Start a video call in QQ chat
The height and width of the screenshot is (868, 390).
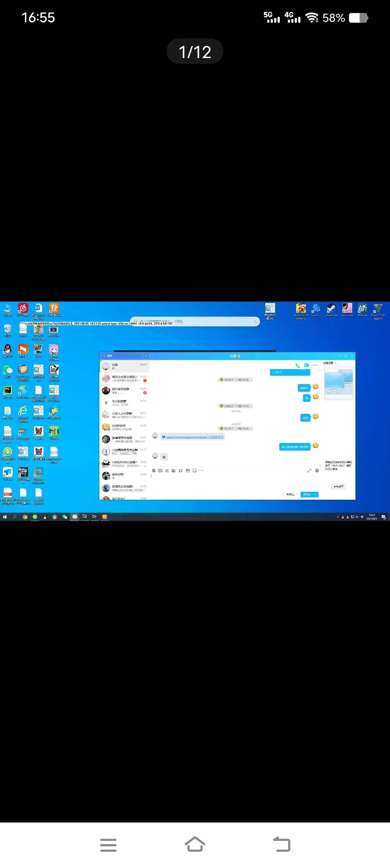point(307,365)
